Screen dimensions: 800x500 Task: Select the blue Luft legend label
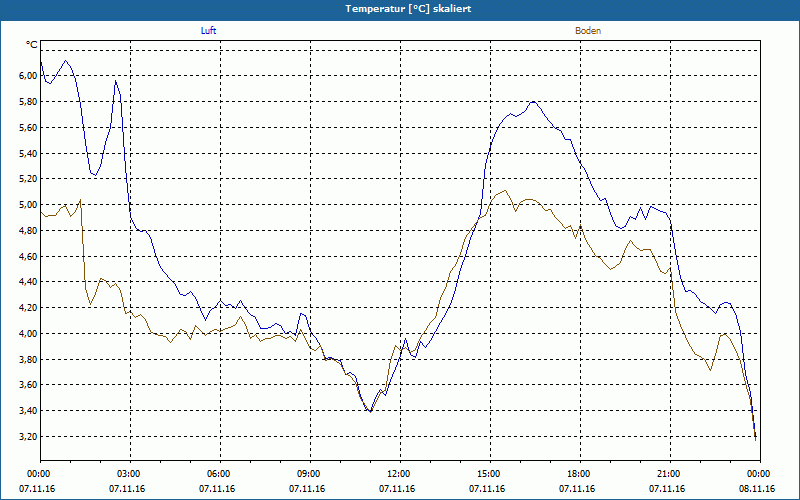(208, 31)
